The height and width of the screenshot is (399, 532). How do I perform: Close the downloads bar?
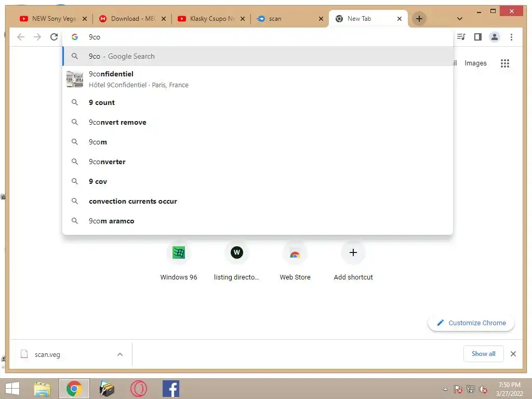click(x=513, y=354)
